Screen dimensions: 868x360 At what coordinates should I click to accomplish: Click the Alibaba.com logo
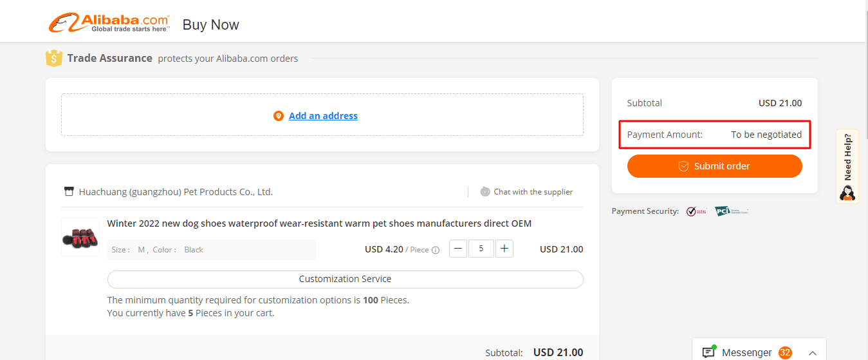coord(109,23)
